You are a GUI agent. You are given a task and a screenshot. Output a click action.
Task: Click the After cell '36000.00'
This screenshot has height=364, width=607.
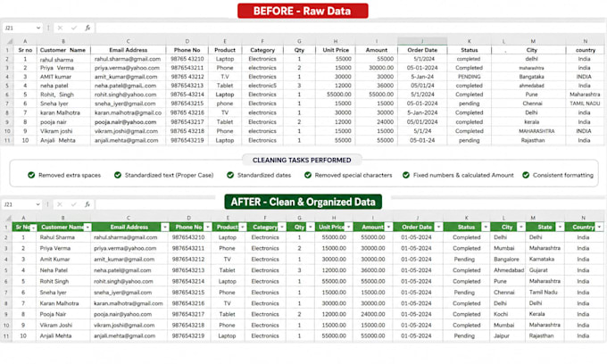click(373, 270)
